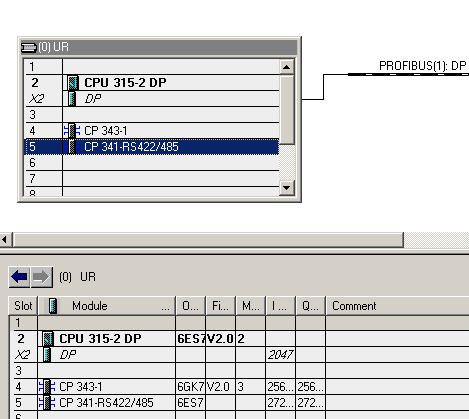Click the back arrow navigation button
The image size is (469, 419).
click(19, 277)
